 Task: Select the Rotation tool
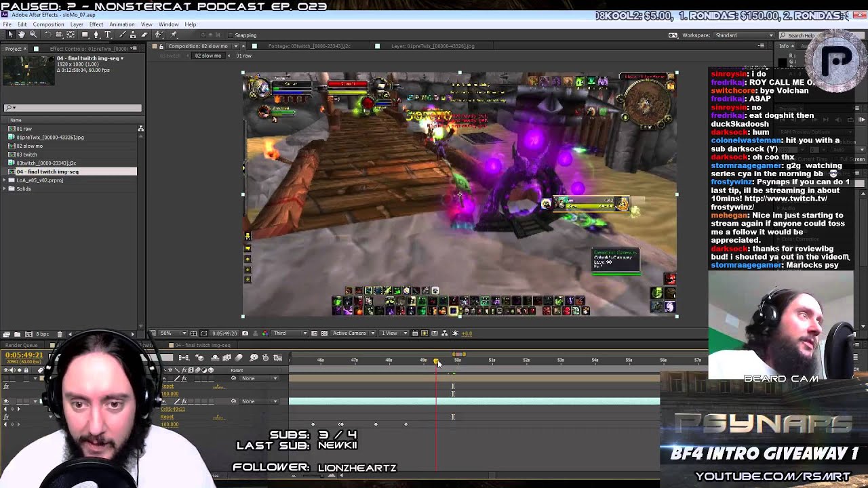(47, 35)
